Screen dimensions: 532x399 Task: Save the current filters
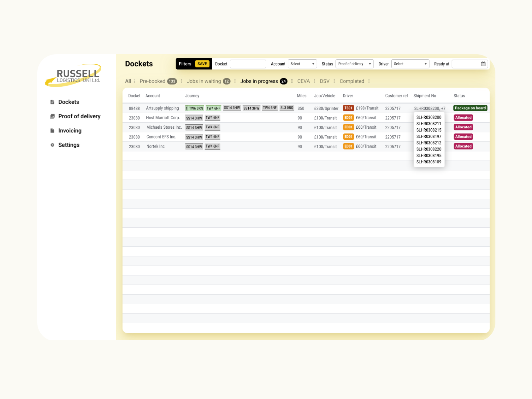202,64
